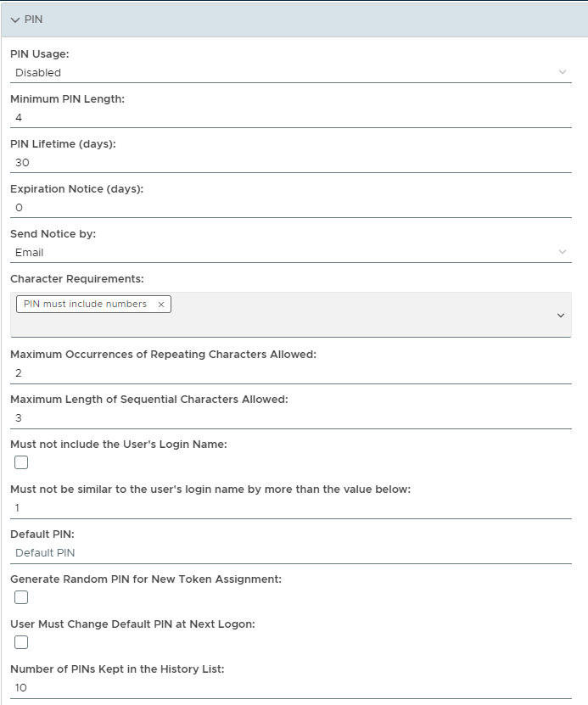Click Maximum Length of Sequential Characters field
The height and width of the screenshot is (705, 588).
click(290, 417)
